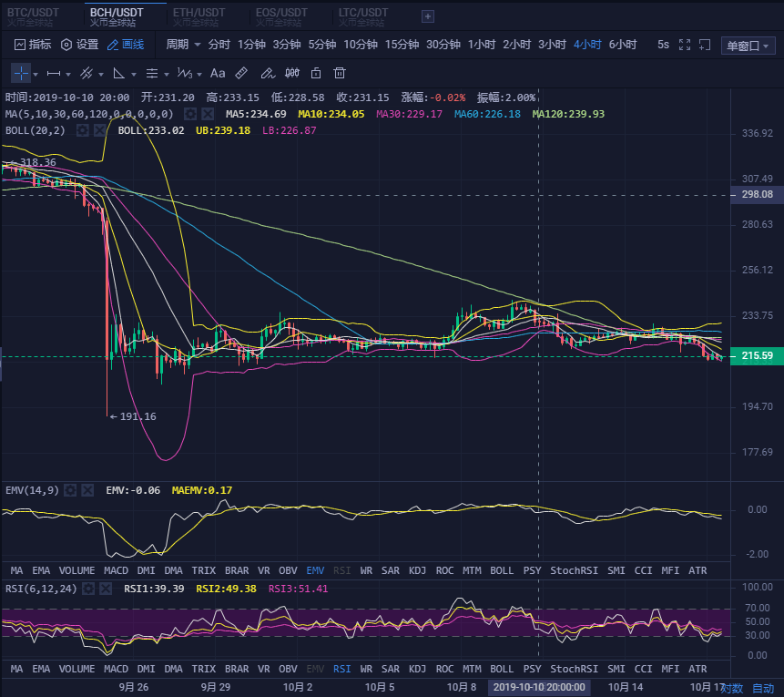Toggle auto scale (自动)

point(763,688)
